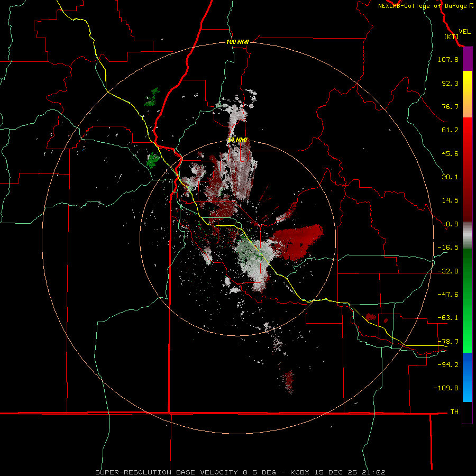
Task: Click the 100 NMI range ring label
Action: pyautogui.click(x=237, y=42)
